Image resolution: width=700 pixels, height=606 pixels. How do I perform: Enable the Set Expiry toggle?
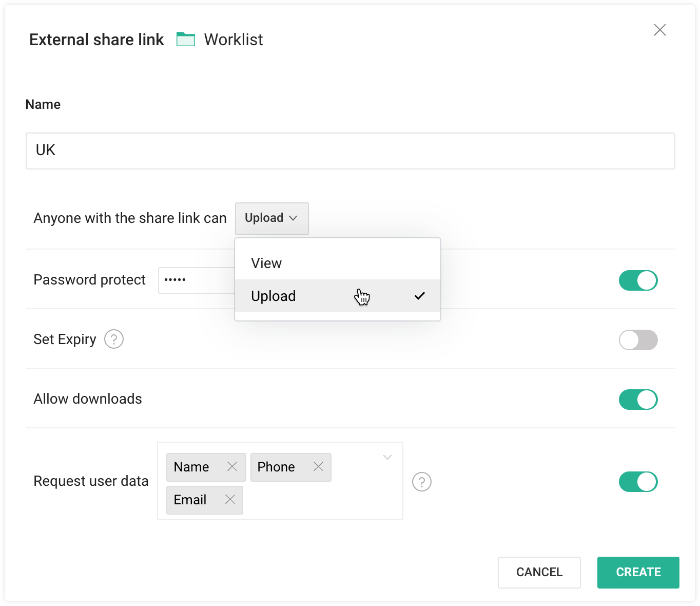638,340
